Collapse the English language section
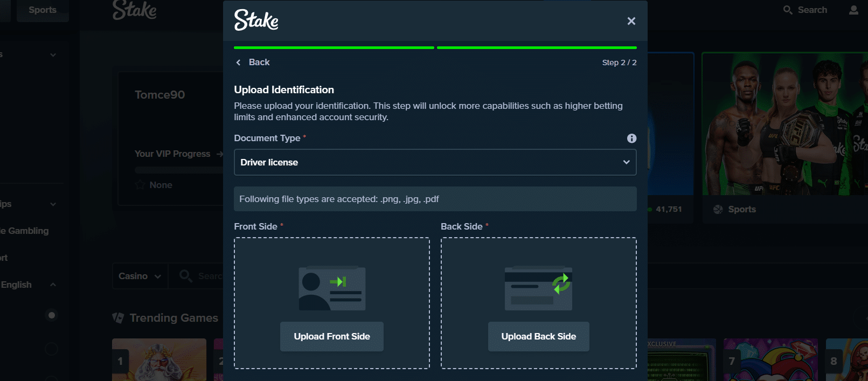The width and height of the screenshot is (868, 381). coord(53,285)
